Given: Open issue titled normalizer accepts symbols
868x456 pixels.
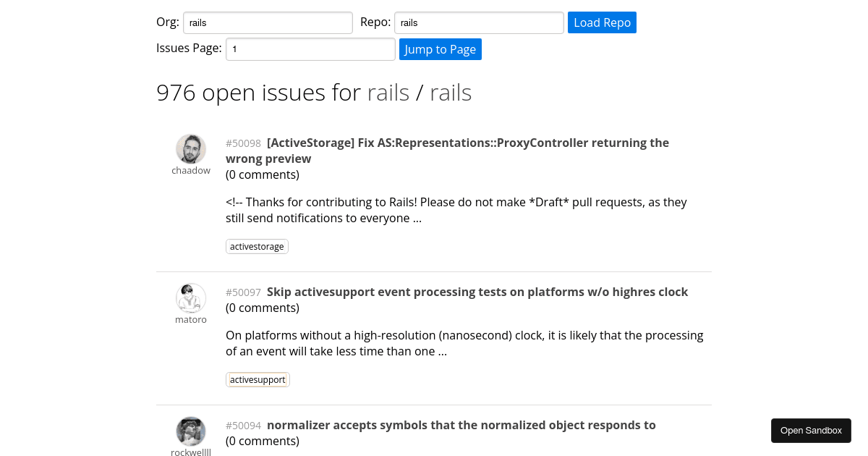Looking at the screenshot, I should [x=461, y=425].
